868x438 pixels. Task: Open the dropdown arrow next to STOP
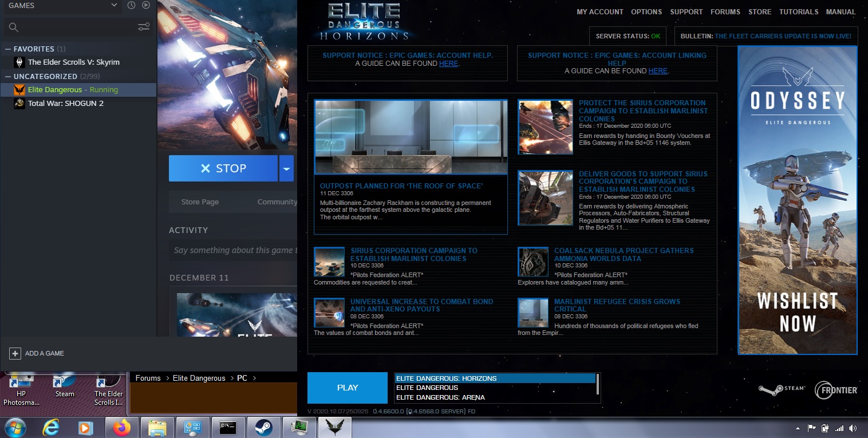point(286,168)
